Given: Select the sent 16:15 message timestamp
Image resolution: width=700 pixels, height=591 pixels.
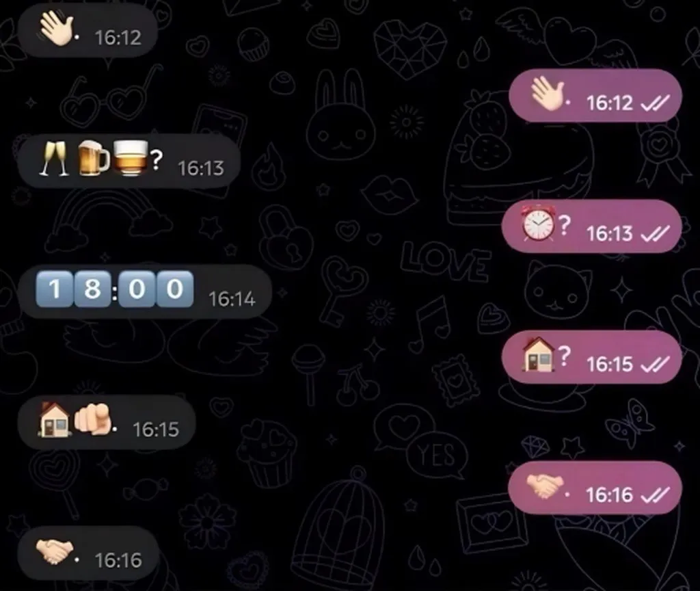Looking at the screenshot, I should (x=609, y=365).
